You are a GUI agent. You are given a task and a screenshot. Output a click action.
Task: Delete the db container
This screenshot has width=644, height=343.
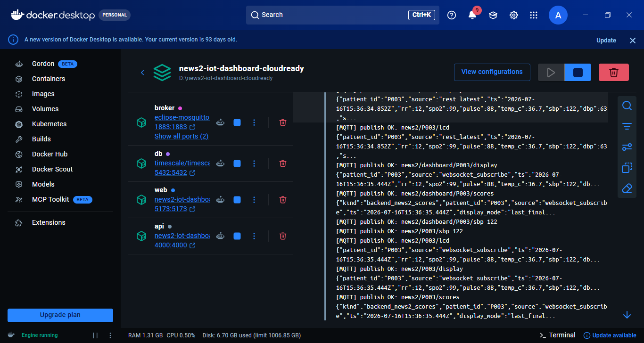coord(283,163)
